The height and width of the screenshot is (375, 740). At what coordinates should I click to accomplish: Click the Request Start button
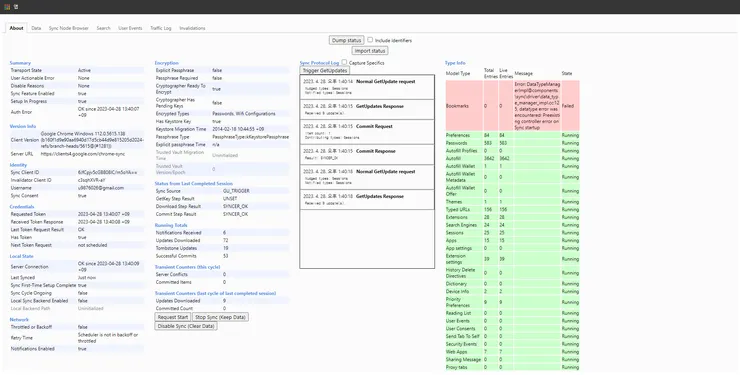[173, 317]
